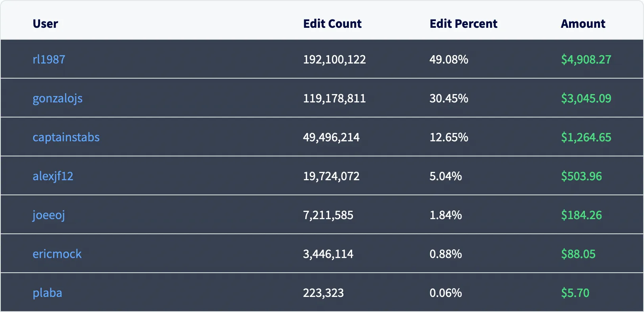Click the Edit Count column header
Image resolution: width=644 pixels, height=312 pixels.
coord(332,24)
